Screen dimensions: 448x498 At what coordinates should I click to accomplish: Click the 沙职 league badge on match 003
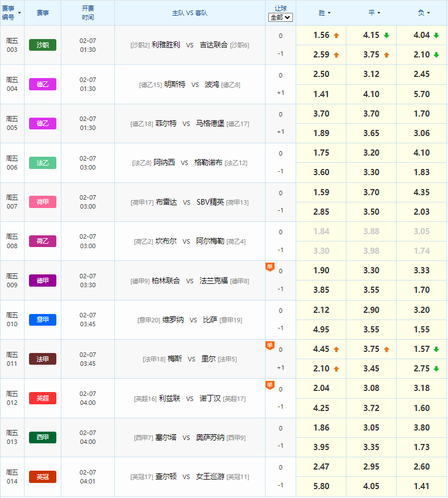tap(42, 45)
